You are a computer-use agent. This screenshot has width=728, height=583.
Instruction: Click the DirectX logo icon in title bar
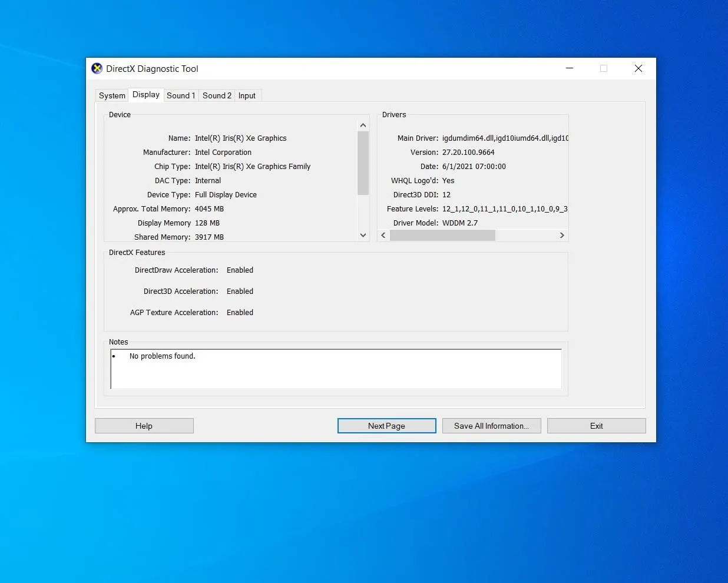click(97, 68)
